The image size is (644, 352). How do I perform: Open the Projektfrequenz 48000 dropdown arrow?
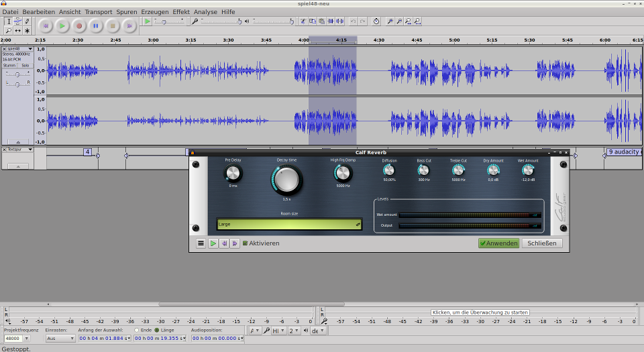(27, 339)
